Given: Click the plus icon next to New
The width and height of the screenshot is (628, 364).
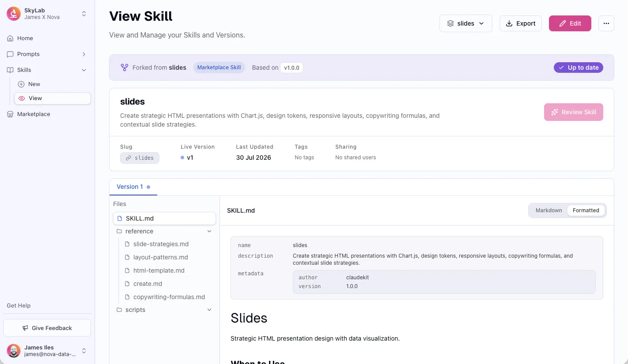Looking at the screenshot, I should (21, 84).
